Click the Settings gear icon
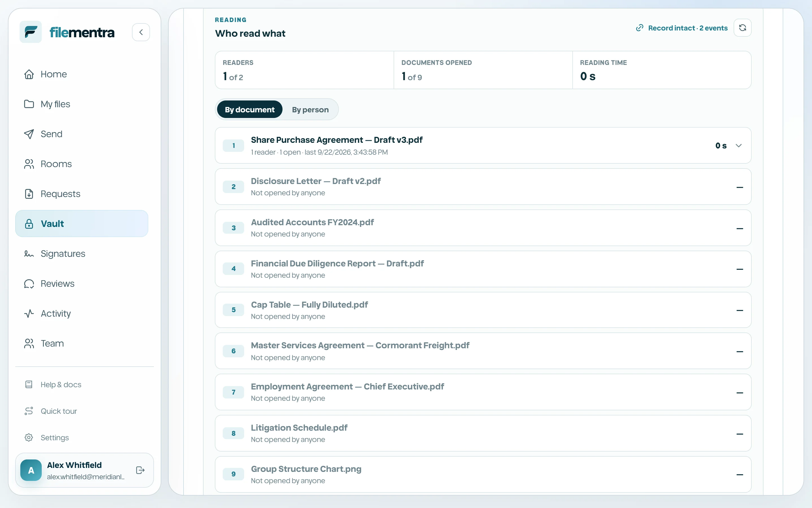 tap(29, 437)
